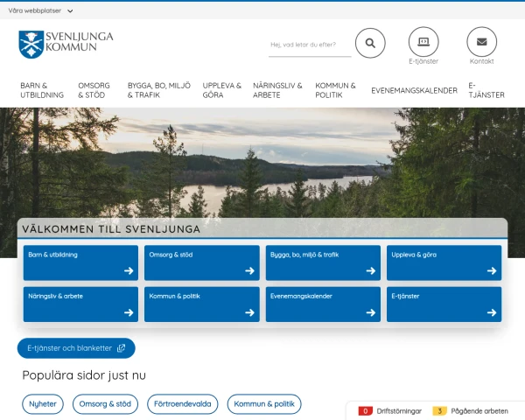This screenshot has height=420, width=525.
Task: Open Kommun & Politik in main navigation
Action: [x=335, y=90]
